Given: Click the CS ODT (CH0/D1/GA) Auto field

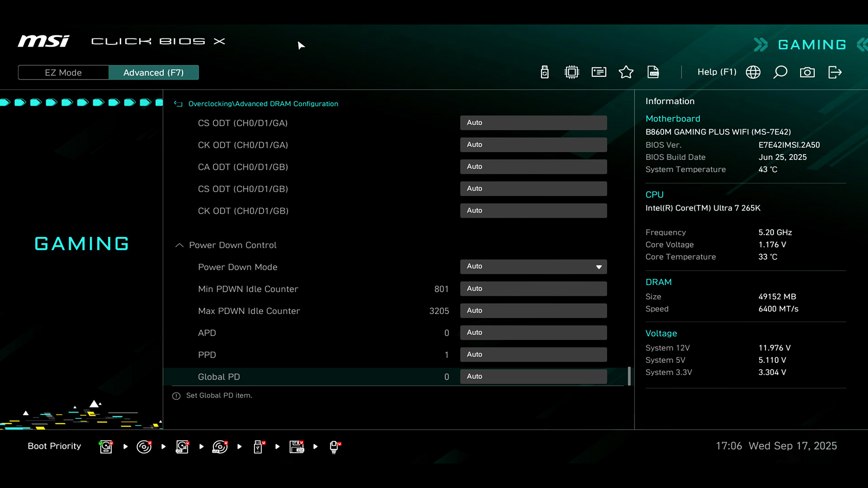Looking at the screenshot, I should [x=533, y=123].
